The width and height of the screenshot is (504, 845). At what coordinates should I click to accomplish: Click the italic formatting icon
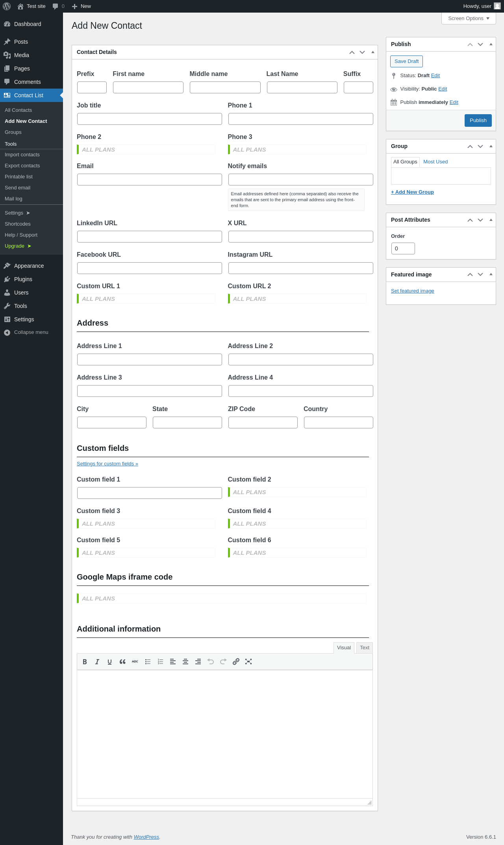(x=97, y=662)
